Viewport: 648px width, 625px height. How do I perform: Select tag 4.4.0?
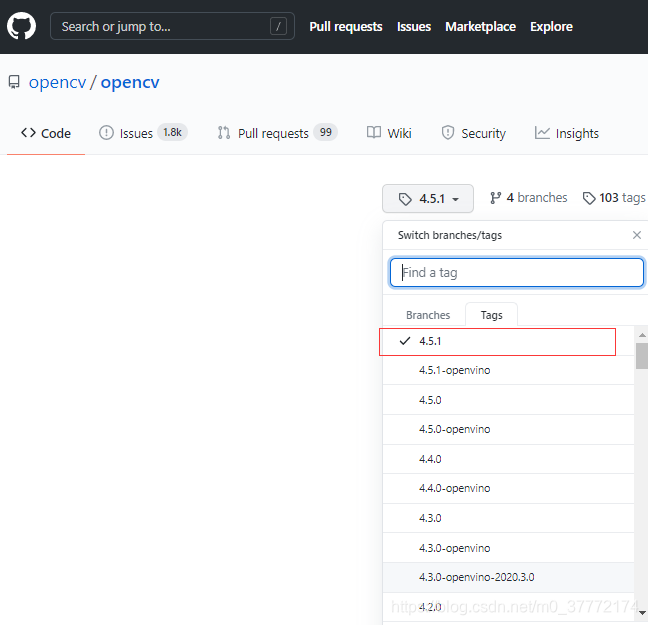508,459
